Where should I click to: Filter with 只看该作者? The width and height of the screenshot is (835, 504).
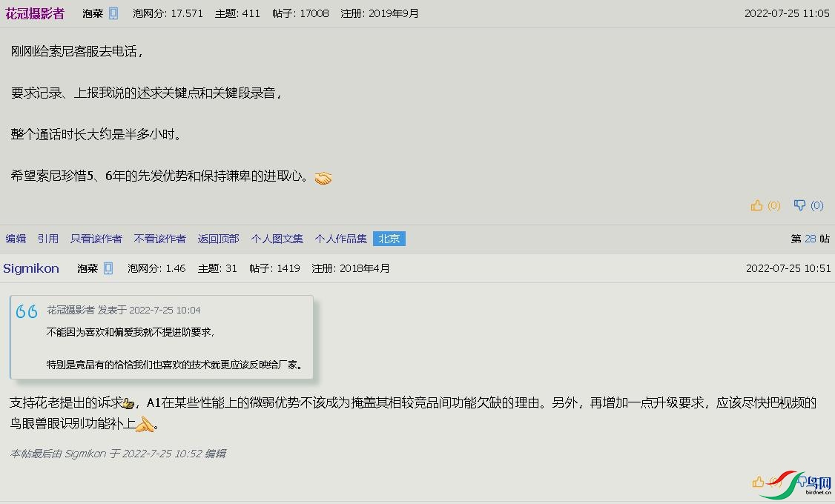point(96,239)
